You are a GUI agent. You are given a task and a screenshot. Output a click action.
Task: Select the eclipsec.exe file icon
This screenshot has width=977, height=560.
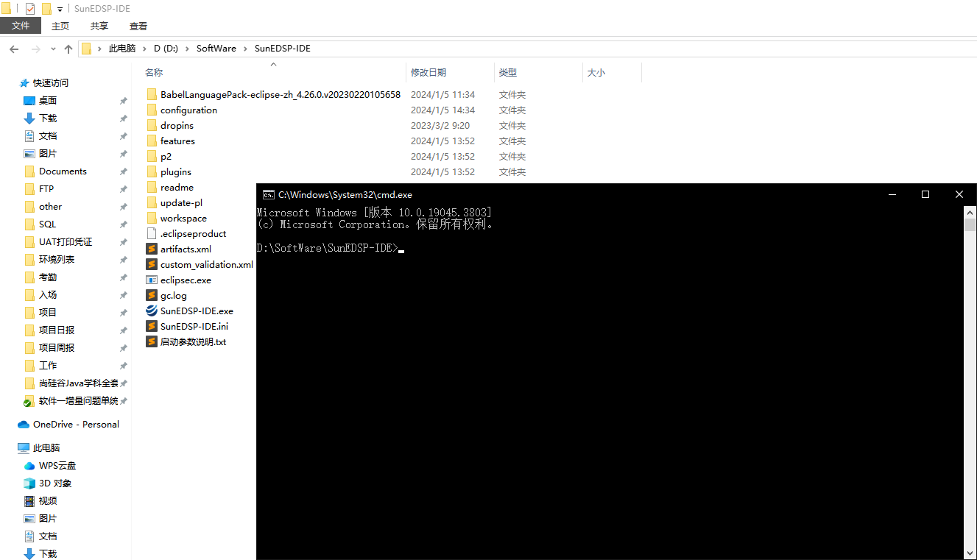pos(152,280)
